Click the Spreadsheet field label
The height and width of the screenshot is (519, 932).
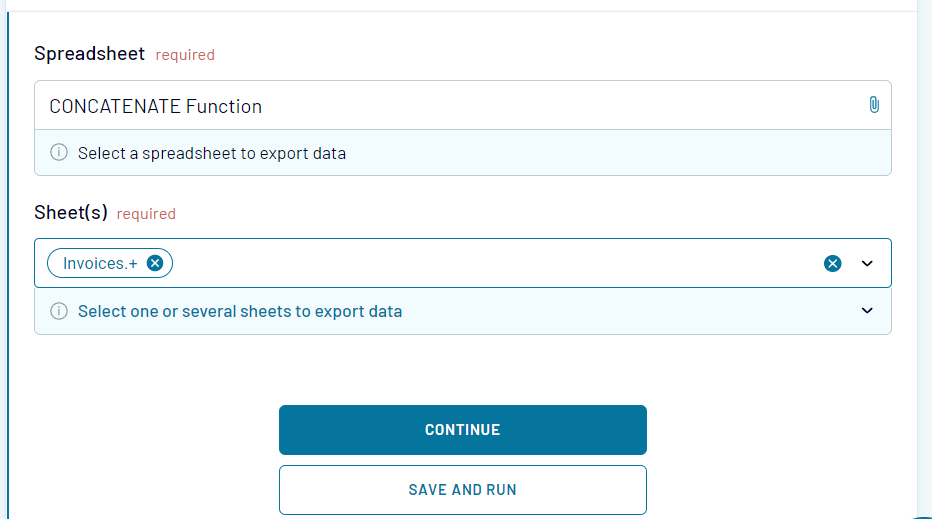(89, 54)
